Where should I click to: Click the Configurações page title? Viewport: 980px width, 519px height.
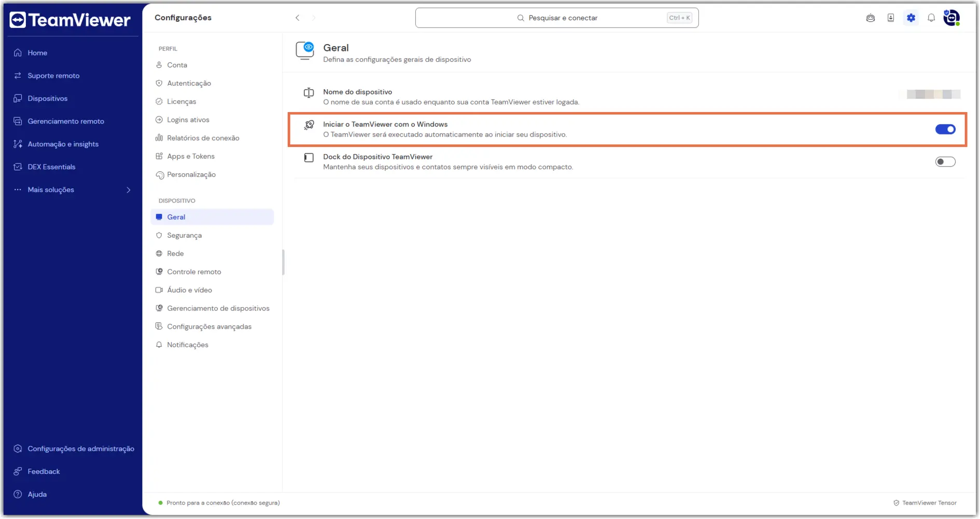tap(183, 18)
